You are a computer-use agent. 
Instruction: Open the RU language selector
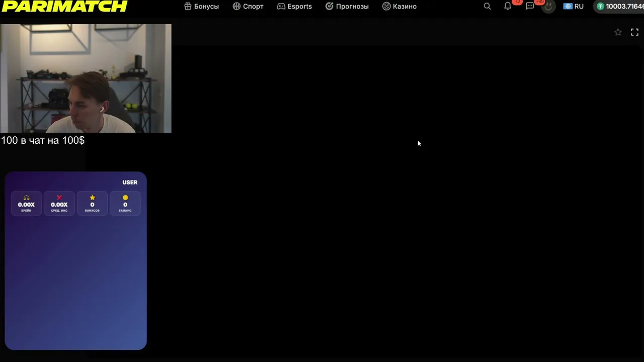pos(574,7)
